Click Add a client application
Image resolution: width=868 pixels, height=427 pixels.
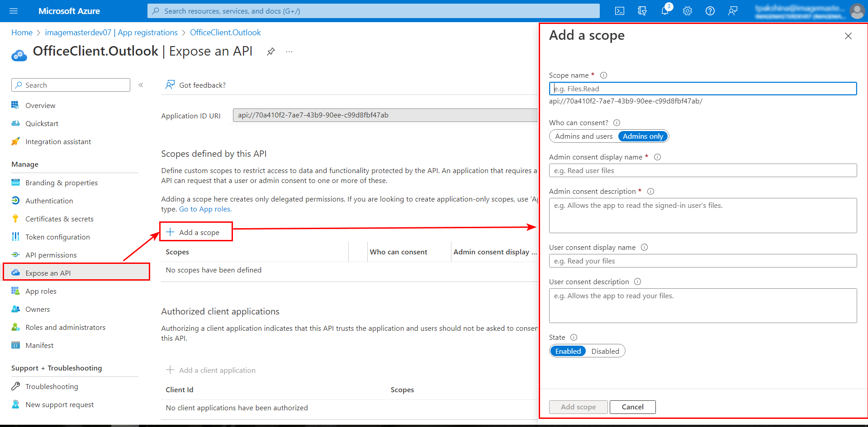pyautogui.click(x=211, y=370)
